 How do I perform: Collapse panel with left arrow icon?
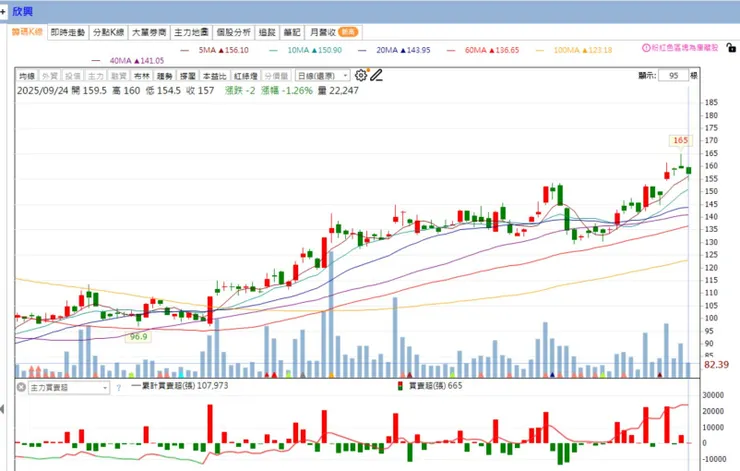[x=2, y=409]
